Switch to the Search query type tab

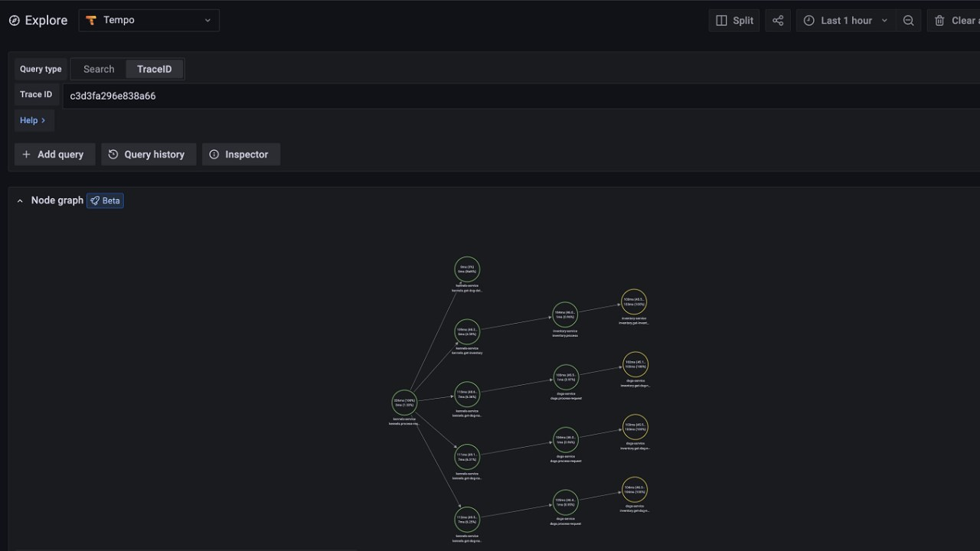click(x=98, y=69)
